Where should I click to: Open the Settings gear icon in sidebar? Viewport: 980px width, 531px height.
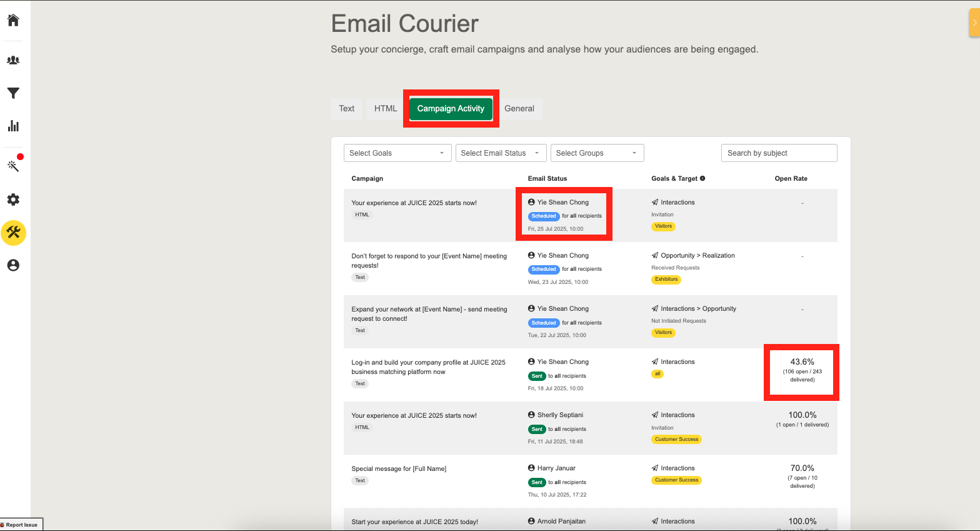13,200
